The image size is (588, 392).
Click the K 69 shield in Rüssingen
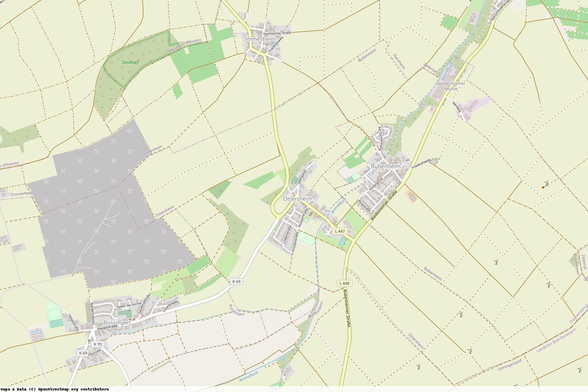pos(83,353)
